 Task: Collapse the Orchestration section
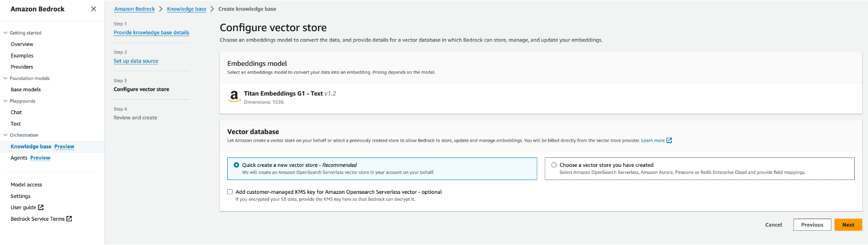6,135
